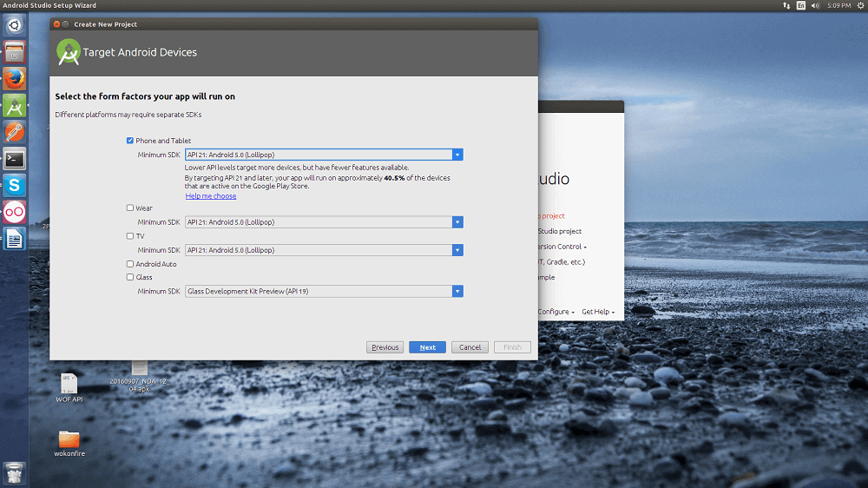This screenshot has height=488, width=868.
Task: Open the Terminal from the dock
Action: point(14,159)
